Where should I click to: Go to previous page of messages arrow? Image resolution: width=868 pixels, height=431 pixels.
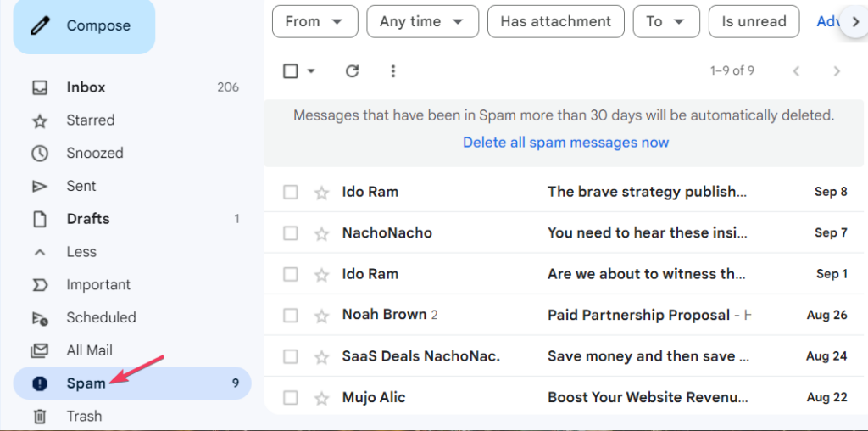coord(796,71)
